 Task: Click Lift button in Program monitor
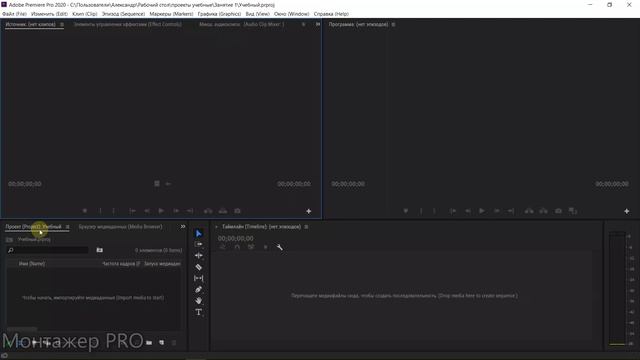tap(529, 211)
